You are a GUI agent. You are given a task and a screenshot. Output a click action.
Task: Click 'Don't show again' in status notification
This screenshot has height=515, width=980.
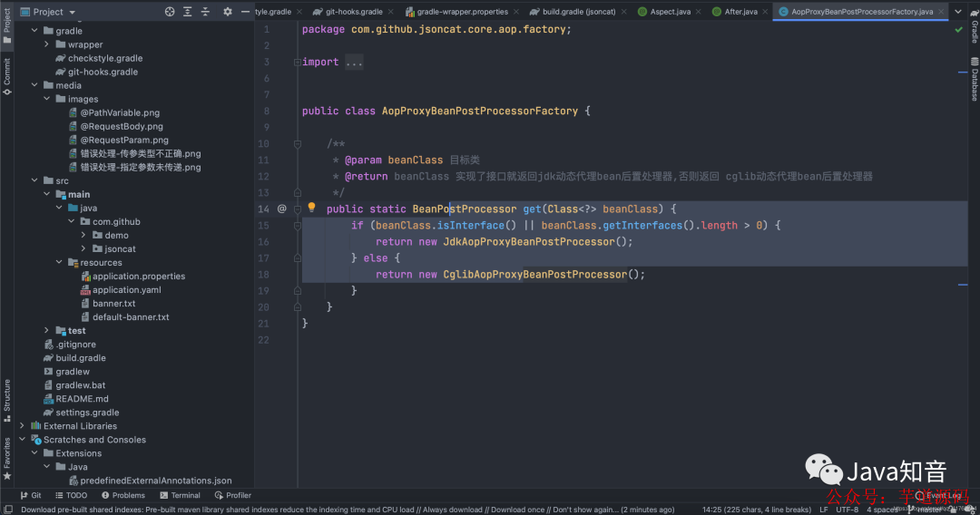click(x=585, y=510)
